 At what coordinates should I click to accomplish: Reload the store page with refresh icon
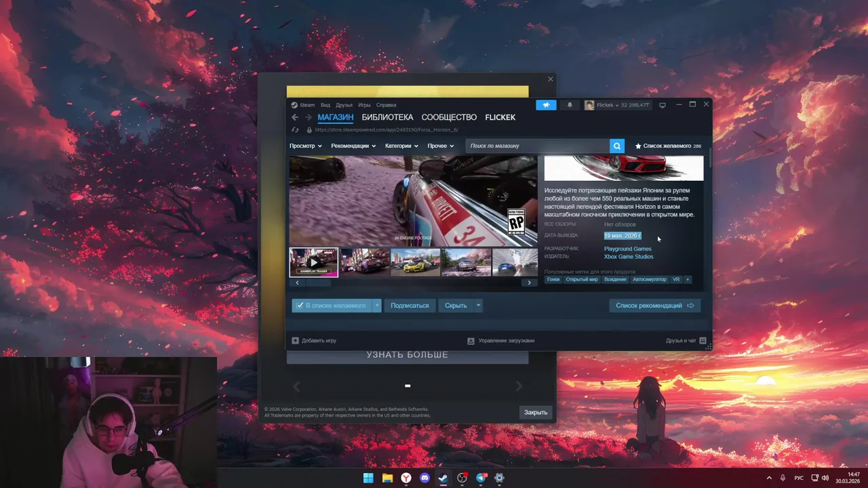pyautogui.click(x=295, y=129)
